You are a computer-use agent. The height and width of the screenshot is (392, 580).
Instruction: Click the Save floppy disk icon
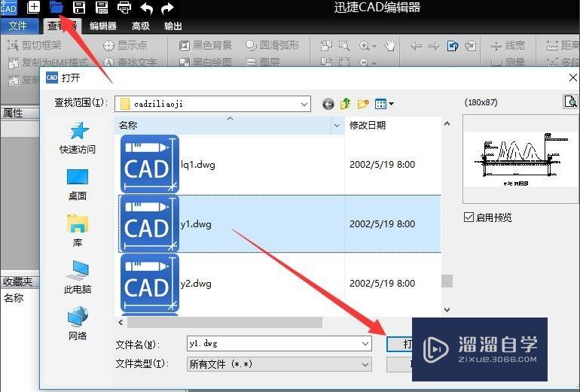tap(79, 7)
